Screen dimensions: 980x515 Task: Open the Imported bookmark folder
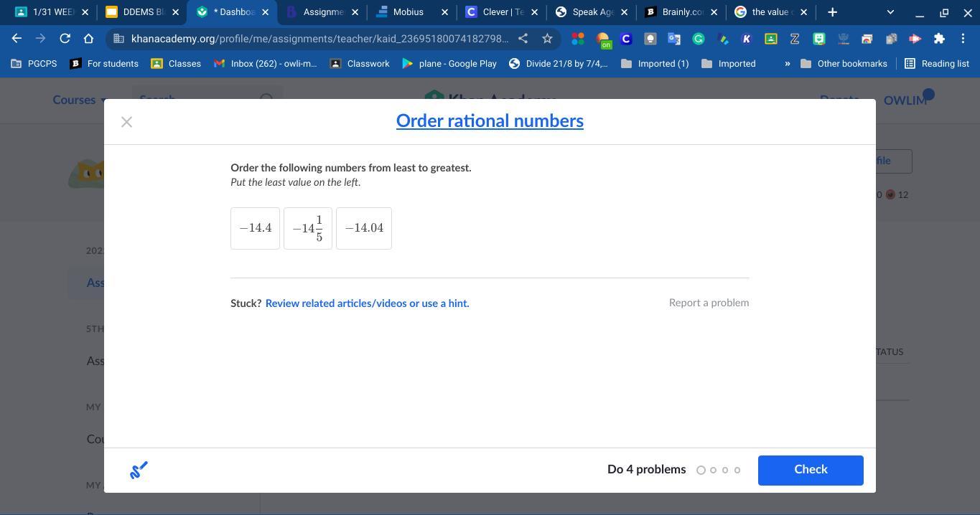click(729, 64)
